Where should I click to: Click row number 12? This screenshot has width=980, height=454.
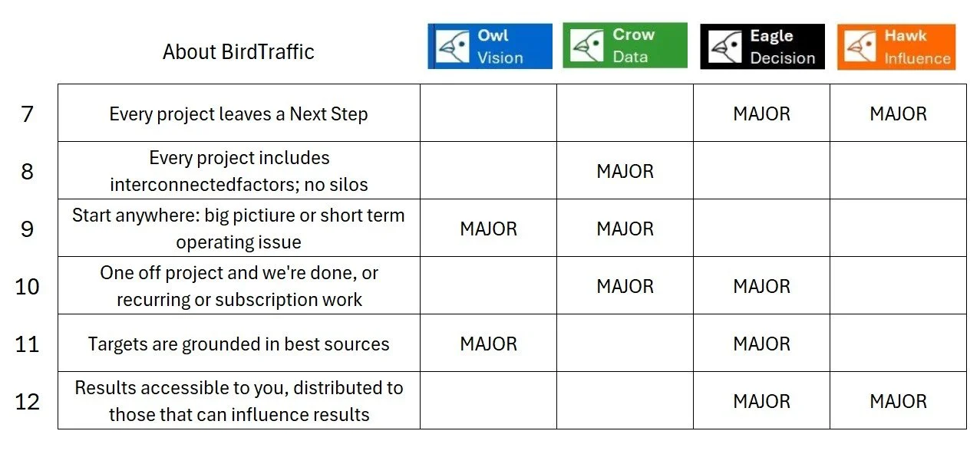click(x=28, y=401)
